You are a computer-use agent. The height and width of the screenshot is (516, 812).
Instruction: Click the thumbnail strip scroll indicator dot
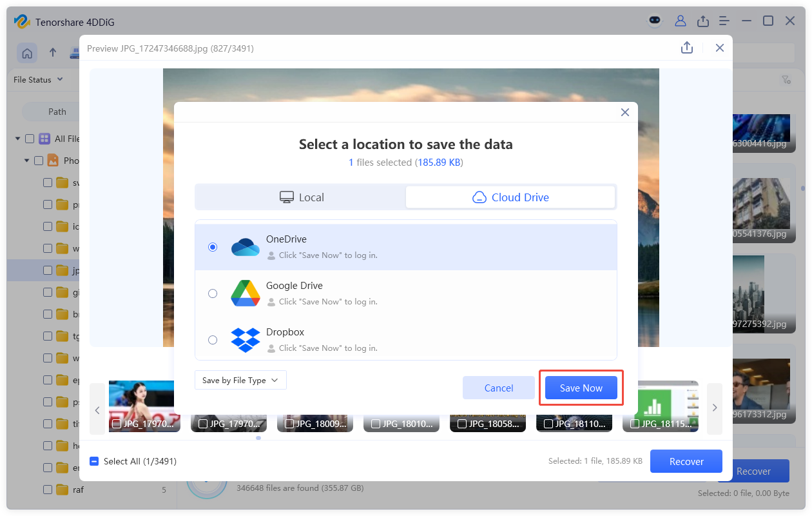258,438
